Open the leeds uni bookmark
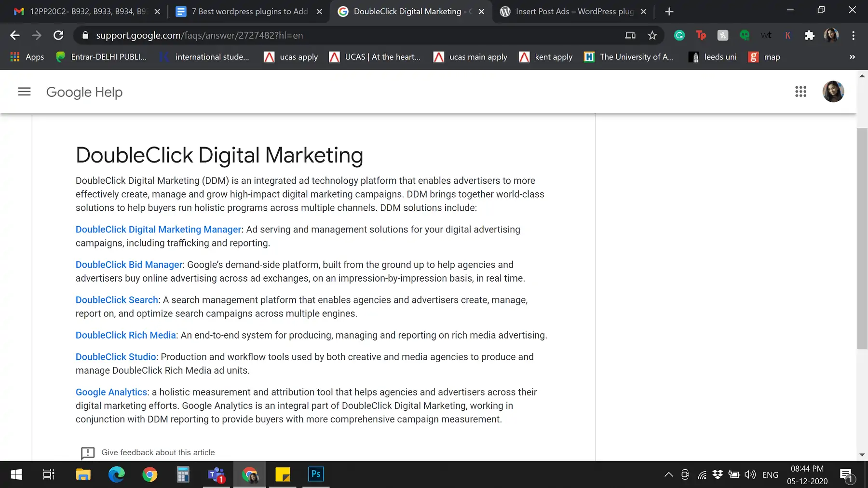 (x=713, y=57)
